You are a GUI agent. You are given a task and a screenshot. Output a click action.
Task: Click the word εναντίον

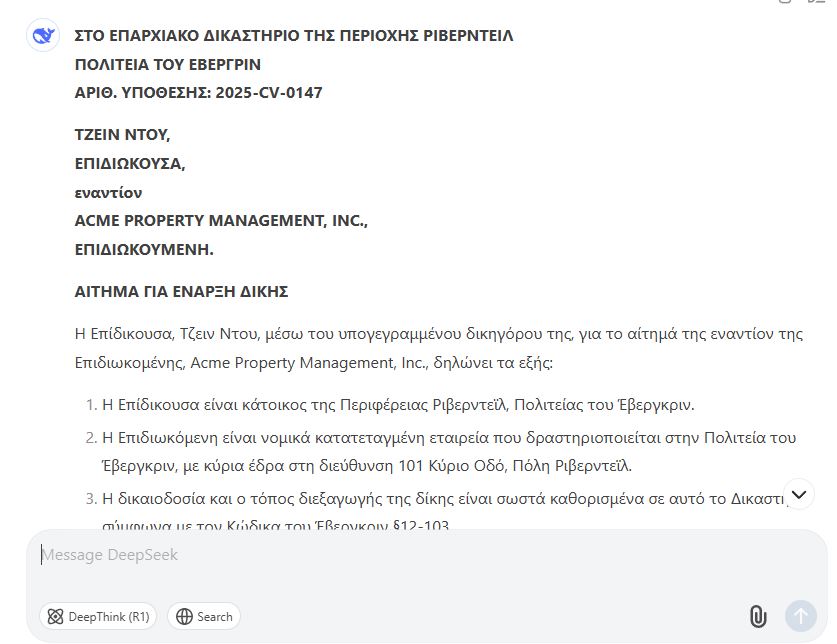[x=109, y=192]
